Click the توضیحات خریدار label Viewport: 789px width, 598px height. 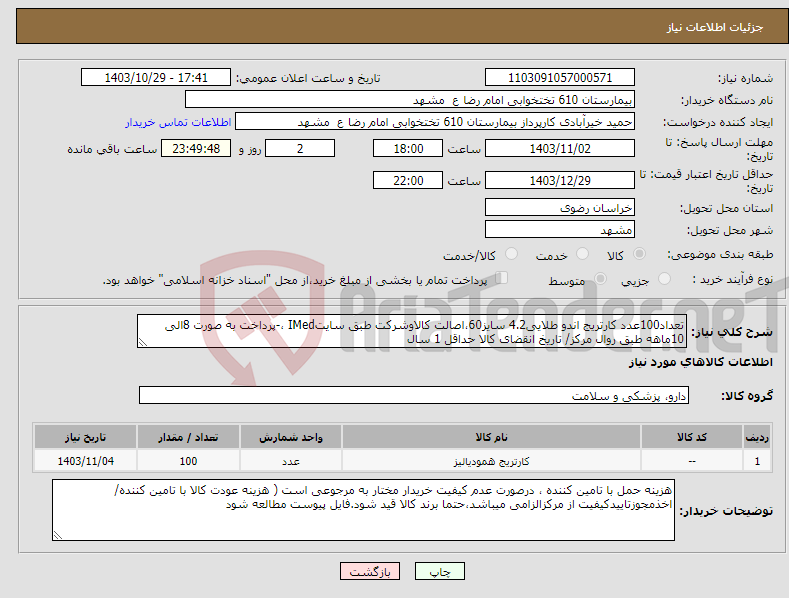tap(726, 511)
